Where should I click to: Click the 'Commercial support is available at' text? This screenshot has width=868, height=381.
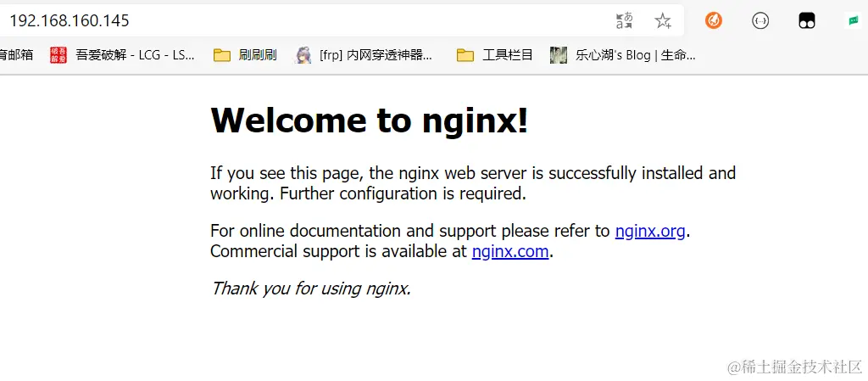click(x=339, y=251)
